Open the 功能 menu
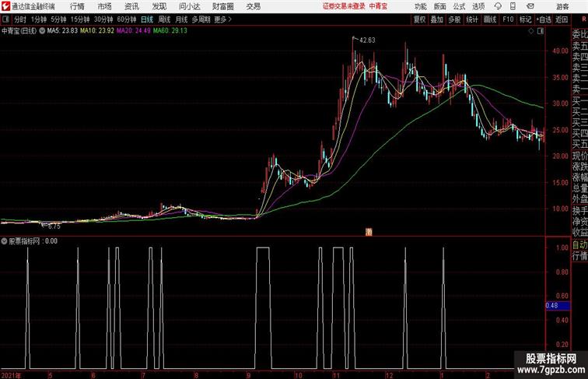Screen dimensions: 588x379 (421, 6)
